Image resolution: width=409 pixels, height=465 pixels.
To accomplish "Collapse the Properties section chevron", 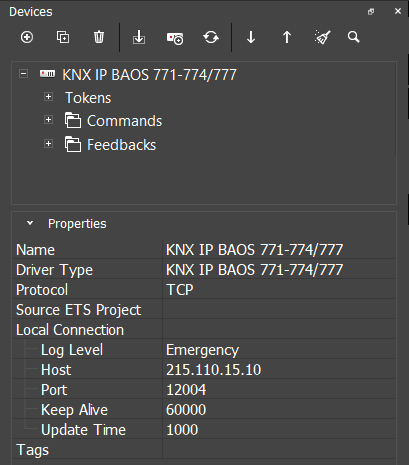I will pyautogui.click(x=30, y=223).
